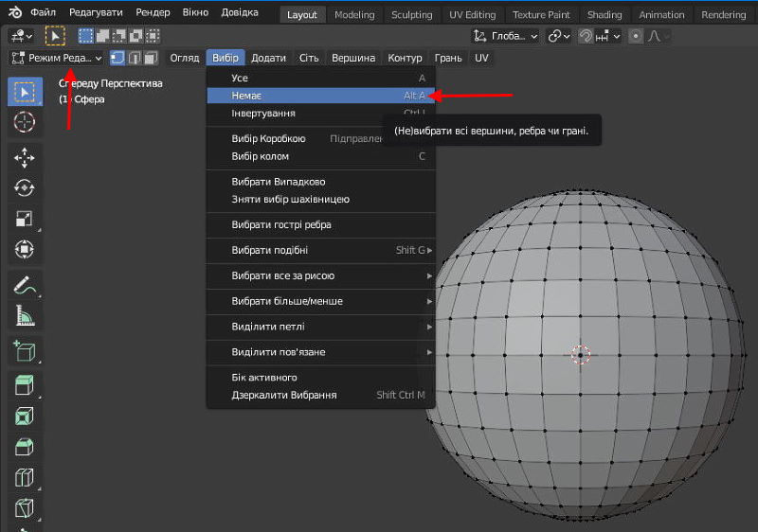Toggle proportional editing
Viewport: 758px width, 532px height.
click(636, 36)
